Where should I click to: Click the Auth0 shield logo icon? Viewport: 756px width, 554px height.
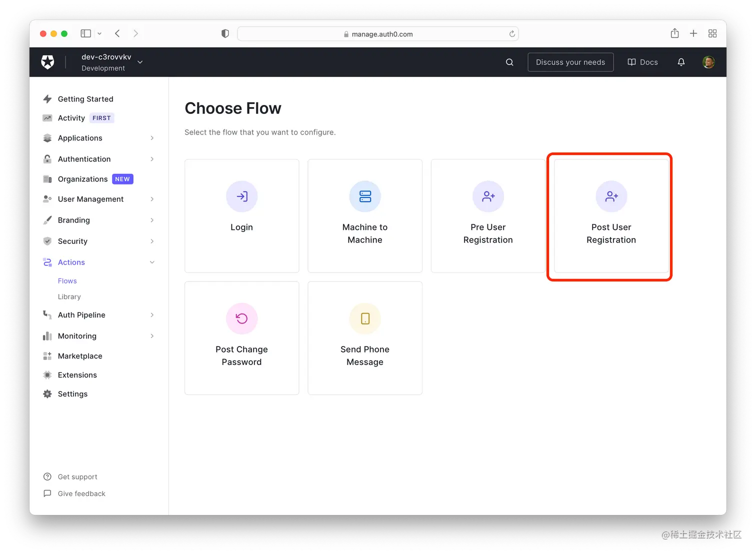[47, 61]
